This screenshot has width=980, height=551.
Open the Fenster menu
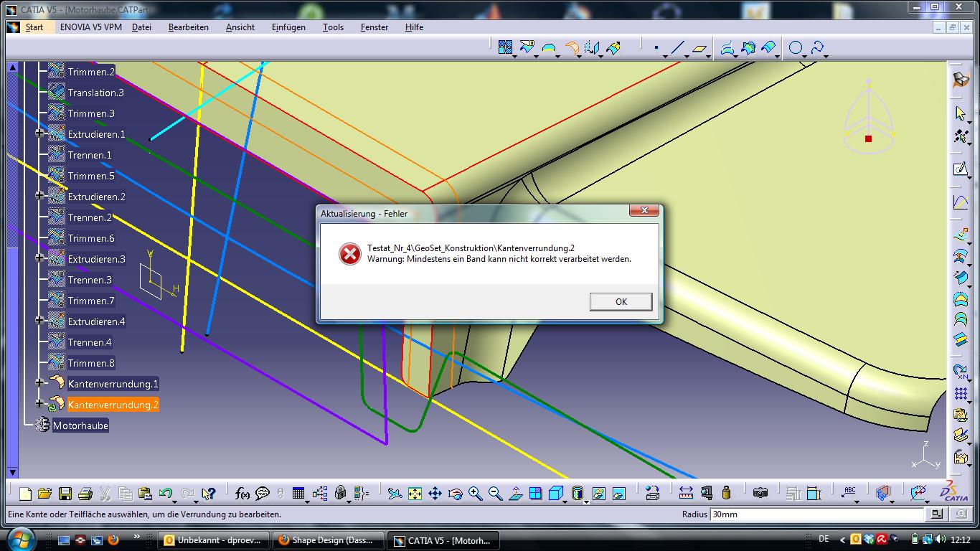click(x=374, y=27)
